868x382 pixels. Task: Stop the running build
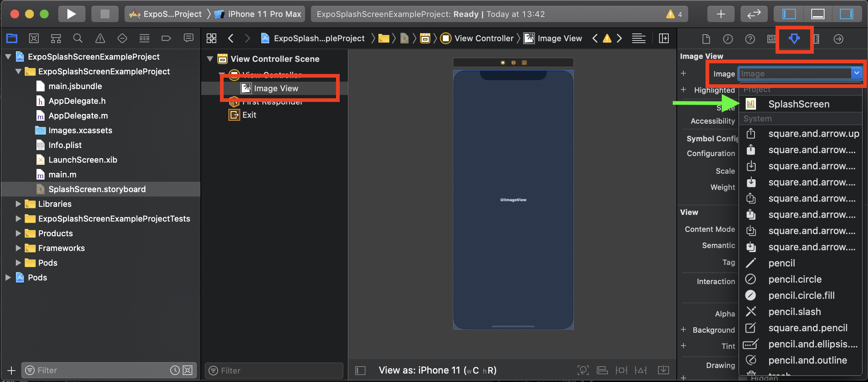tap(105, 14)
